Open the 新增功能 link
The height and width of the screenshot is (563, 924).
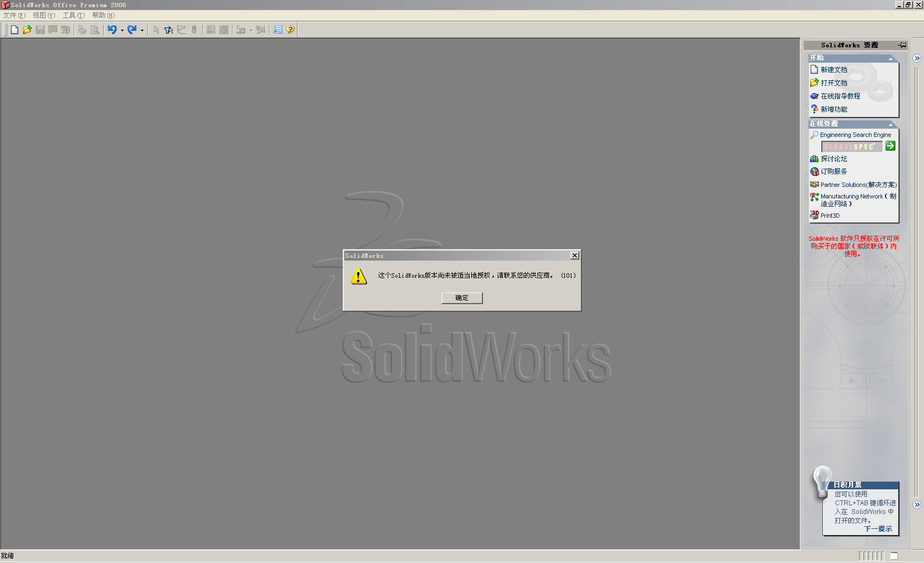click(x=834, y=109)
